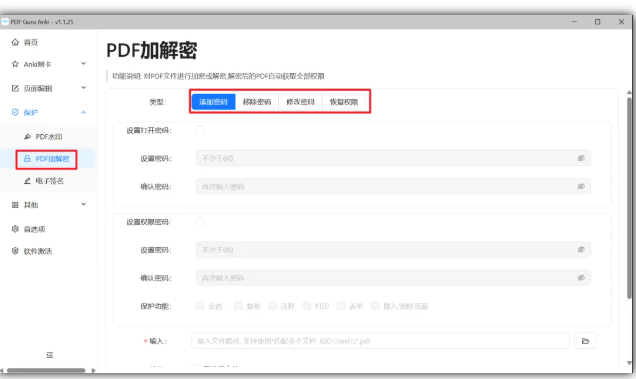This screenshot has height=379, width=636.
Task: Browse for input file with folder icon
Action: coord(585,341)
